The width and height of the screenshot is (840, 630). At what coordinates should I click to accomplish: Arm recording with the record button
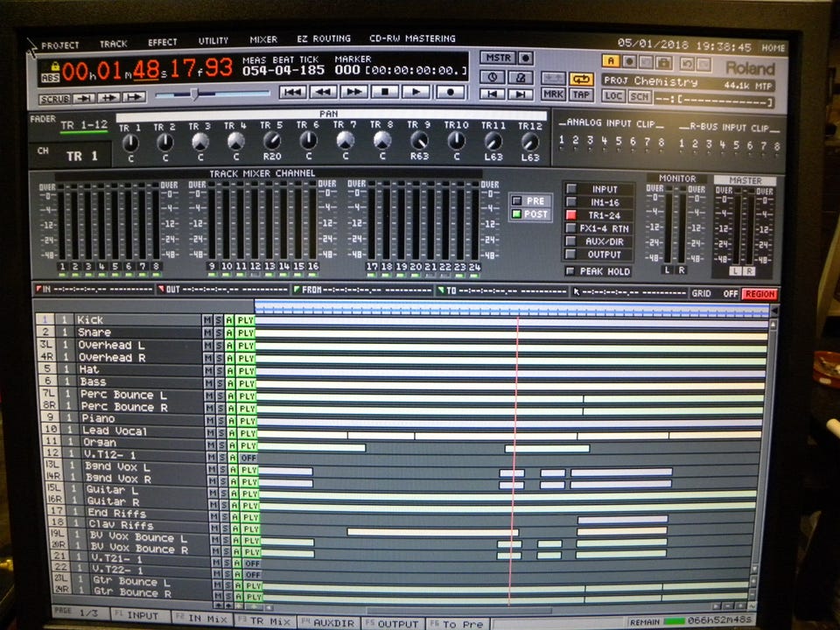point(450,92)
